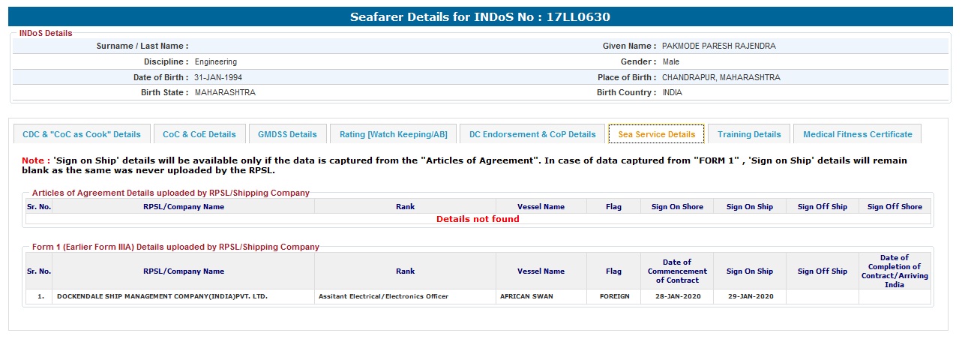Open the Training Details tab
This screenshot has width=980, height=342.
coord(749,134)
